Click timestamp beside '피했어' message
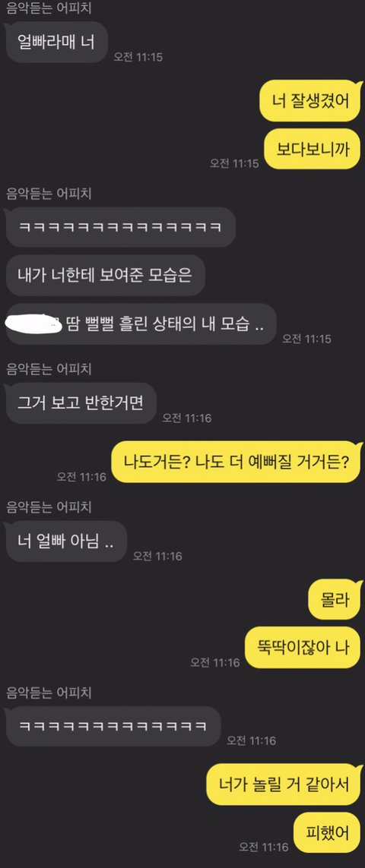 [x=264, y=847]
